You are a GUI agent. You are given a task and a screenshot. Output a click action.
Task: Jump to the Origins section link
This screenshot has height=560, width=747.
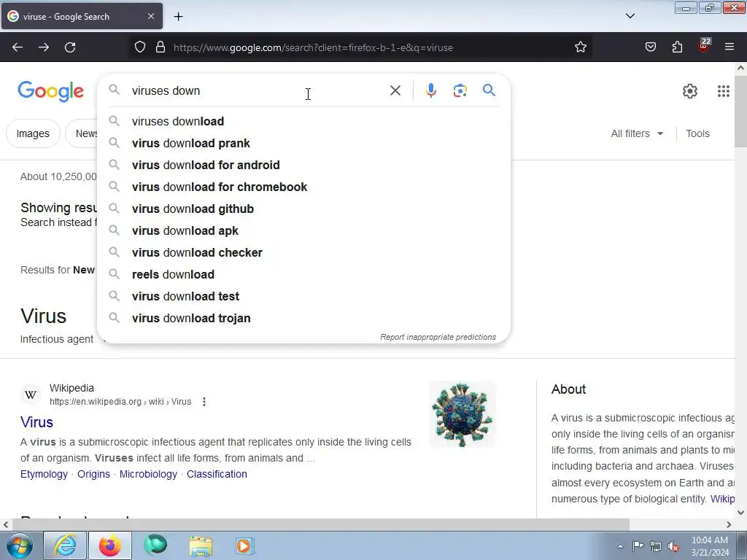93,474
